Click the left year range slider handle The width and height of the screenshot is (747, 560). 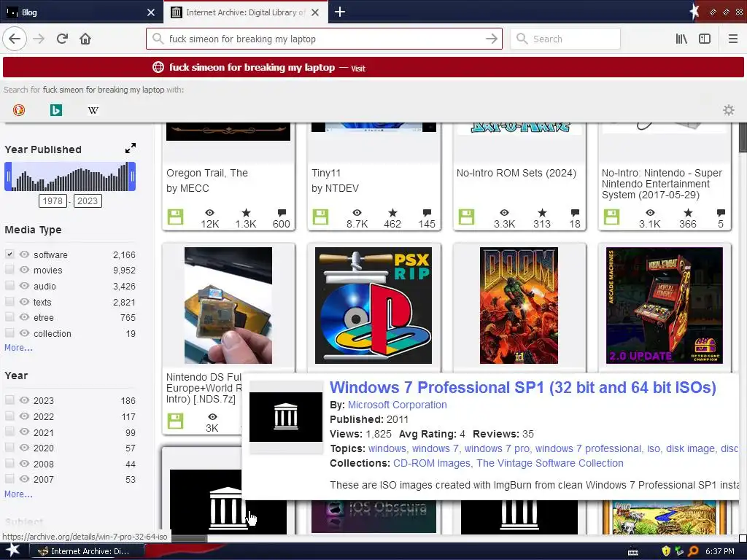[x=7, y=176]
